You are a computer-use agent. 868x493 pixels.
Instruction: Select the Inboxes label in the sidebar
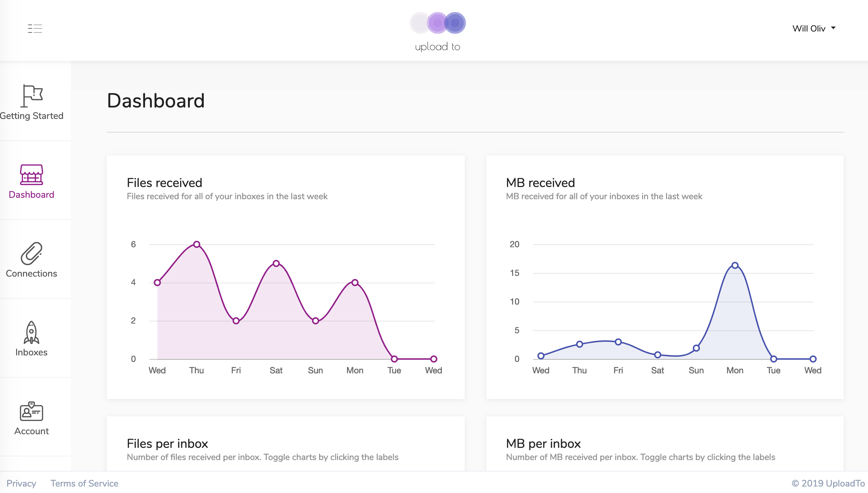(x=32, y=352)
